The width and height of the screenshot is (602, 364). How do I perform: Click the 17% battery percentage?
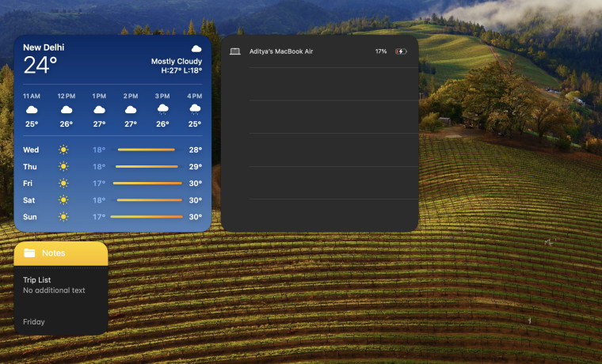381,51
